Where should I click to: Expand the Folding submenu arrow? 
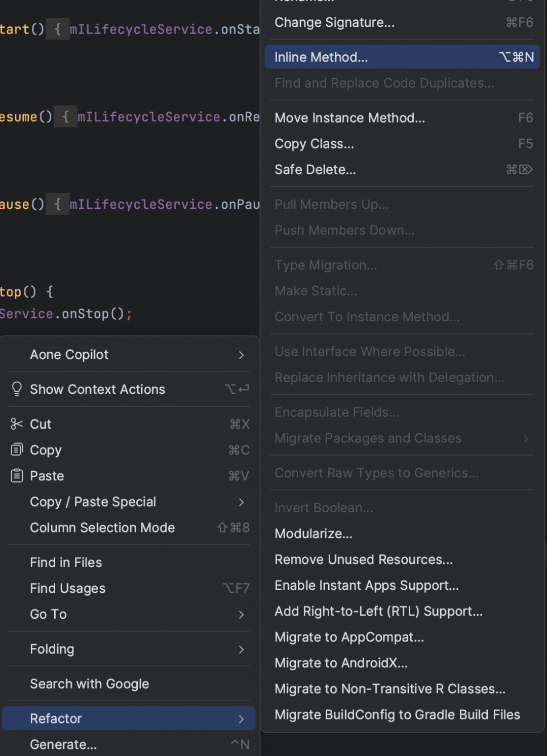coord(242,649)
